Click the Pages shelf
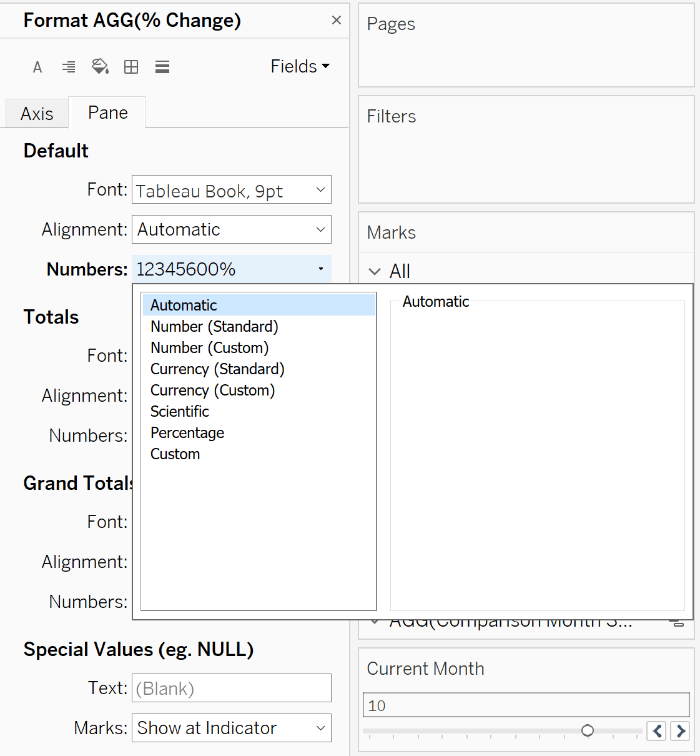The image size is (700, 756). pyautogui.click(x=526, y=45)
